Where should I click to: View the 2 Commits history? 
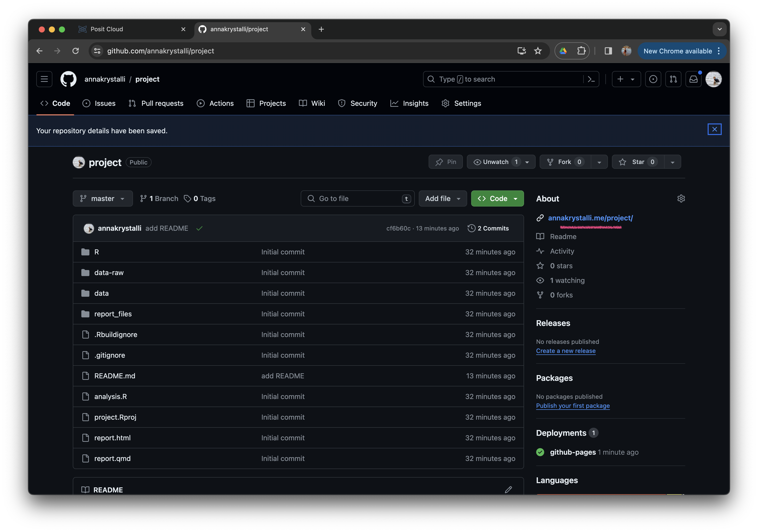click(488, 228)
